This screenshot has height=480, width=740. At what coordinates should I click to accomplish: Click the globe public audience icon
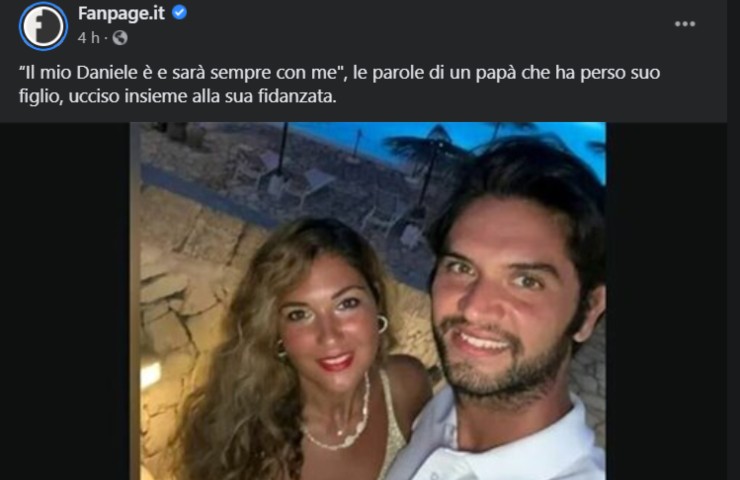(120, 38)
